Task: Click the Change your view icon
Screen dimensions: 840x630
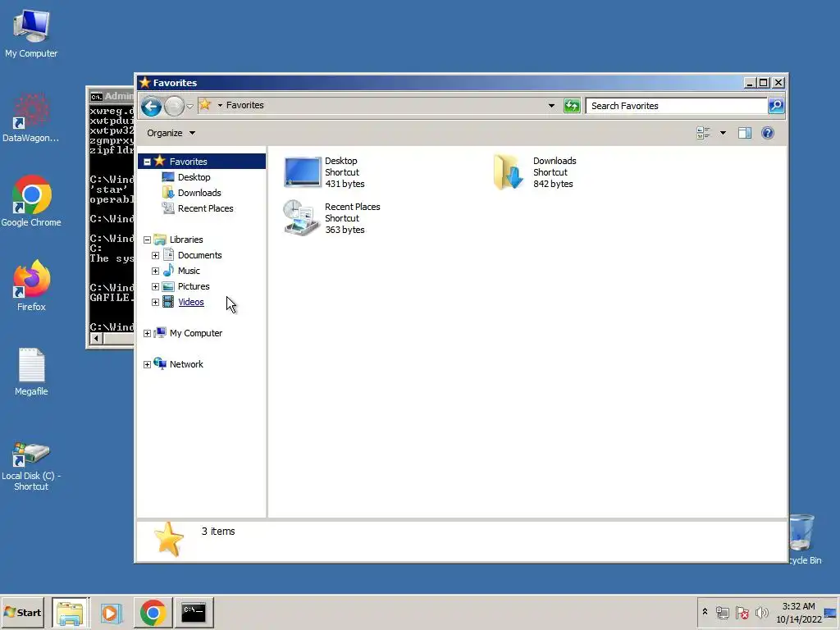Action: click(703, 133)
